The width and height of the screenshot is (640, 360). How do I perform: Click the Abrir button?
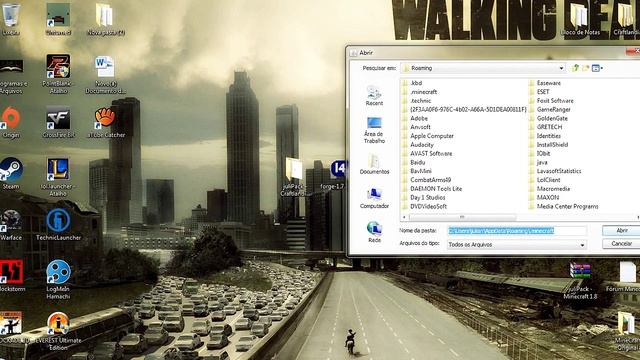coord(621,231)
